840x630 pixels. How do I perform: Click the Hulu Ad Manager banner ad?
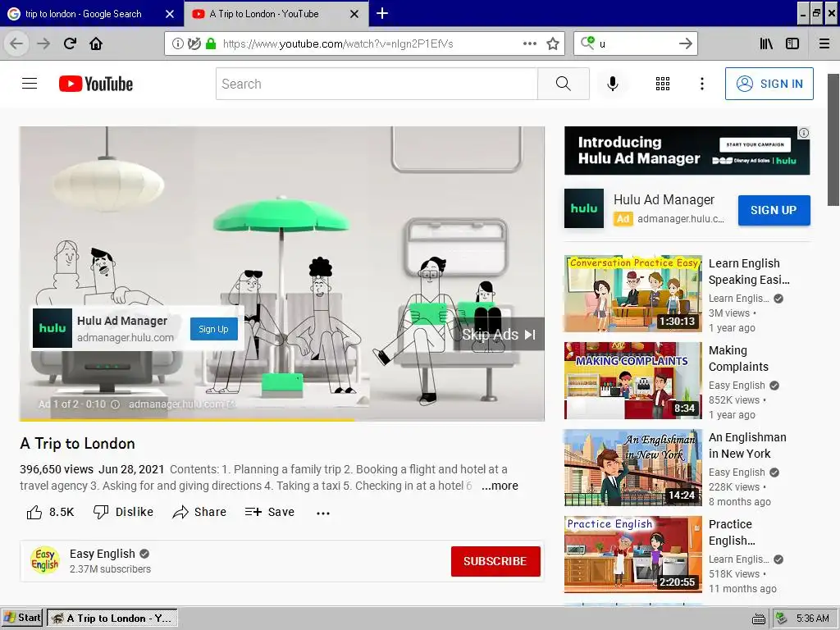[687, 151]
